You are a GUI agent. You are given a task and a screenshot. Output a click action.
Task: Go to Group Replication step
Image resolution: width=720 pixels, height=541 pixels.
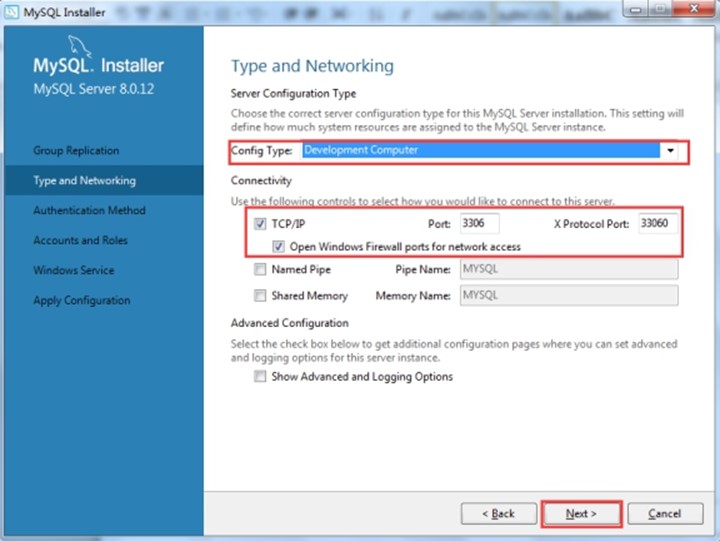coord(76,151)
